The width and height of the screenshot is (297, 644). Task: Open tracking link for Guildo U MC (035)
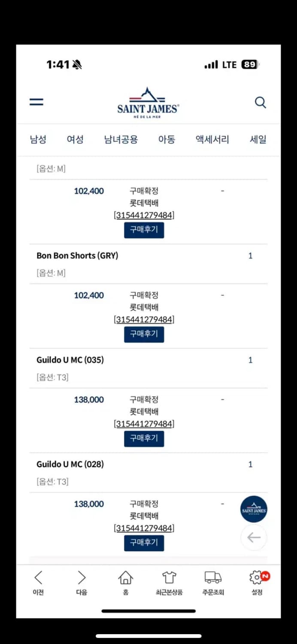tap(144, 423)
